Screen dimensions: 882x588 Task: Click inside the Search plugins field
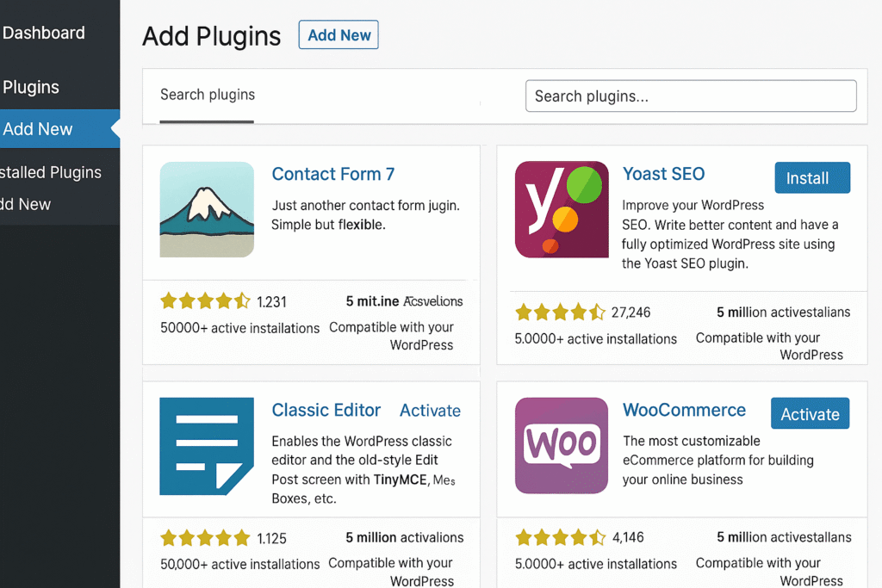click(x=691, y=96)
